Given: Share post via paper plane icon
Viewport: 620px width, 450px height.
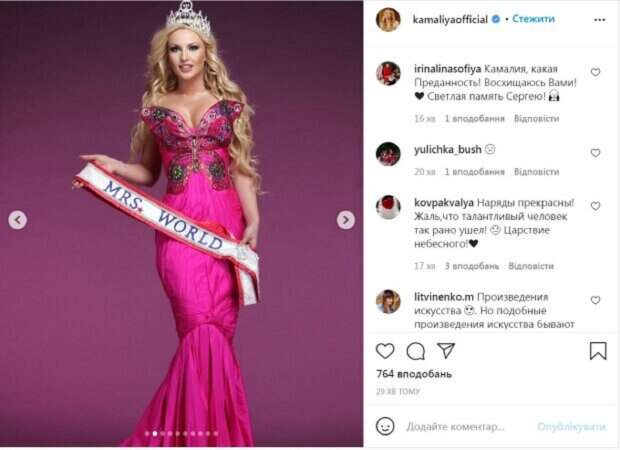Looking at the screenshot, I should tap(446, 350).
